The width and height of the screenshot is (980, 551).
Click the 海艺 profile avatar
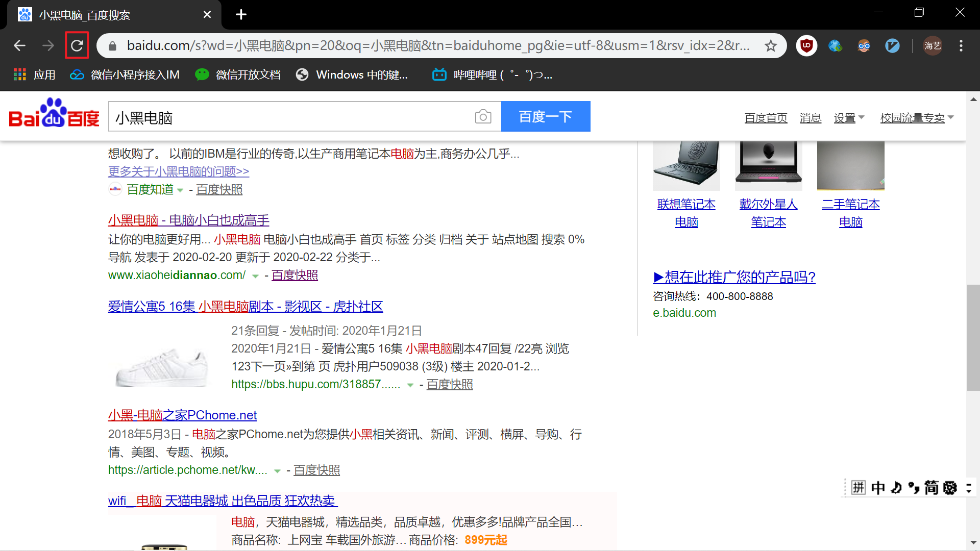pyautogui.click(x=933, y=45)
